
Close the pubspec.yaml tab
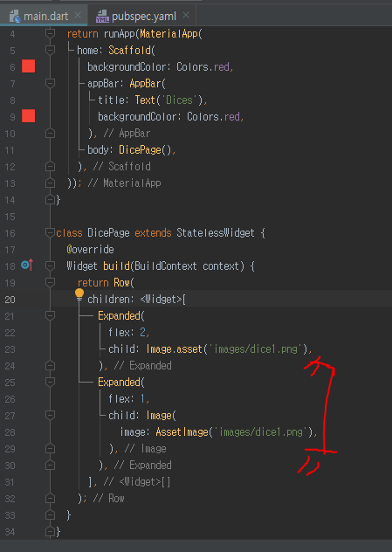point(186,16)
